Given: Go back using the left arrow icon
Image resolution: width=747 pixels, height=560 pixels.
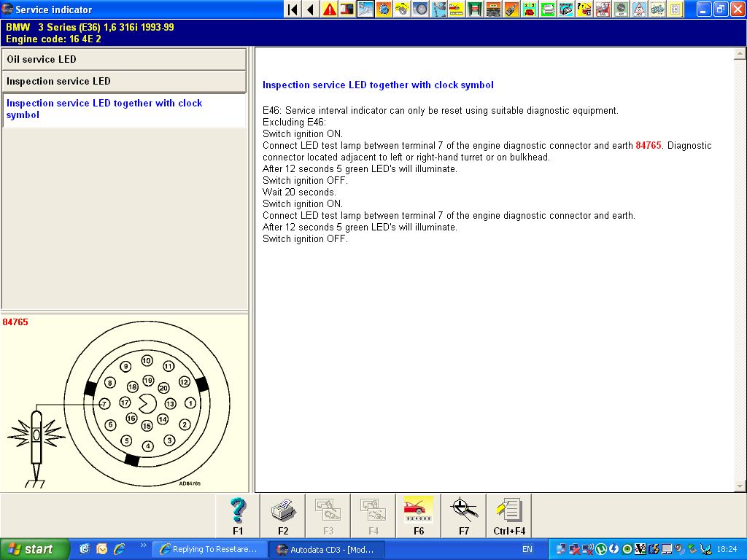Looking at the screenshot, I should [311, 9].
